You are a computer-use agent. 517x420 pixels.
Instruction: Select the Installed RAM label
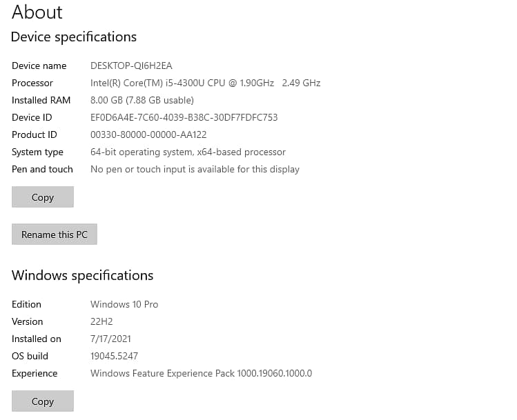(41, 101)
